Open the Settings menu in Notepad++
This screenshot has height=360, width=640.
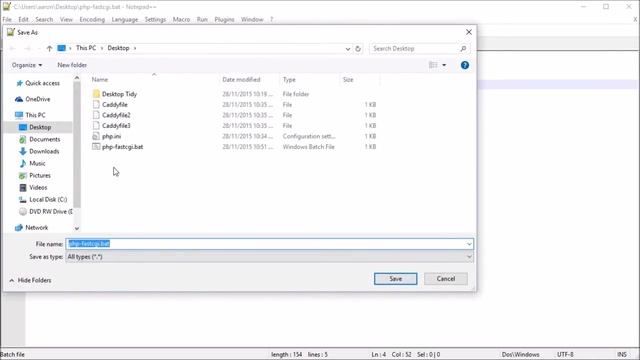[155, 19]
